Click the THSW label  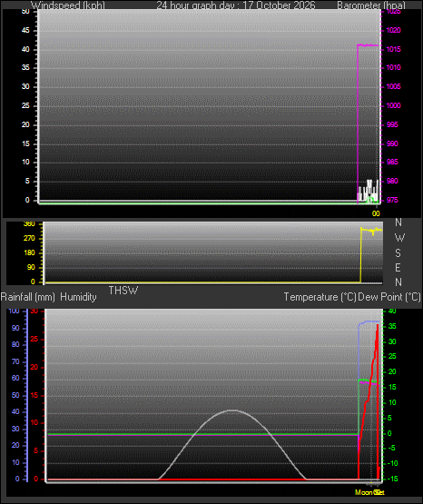coord(123,291)
